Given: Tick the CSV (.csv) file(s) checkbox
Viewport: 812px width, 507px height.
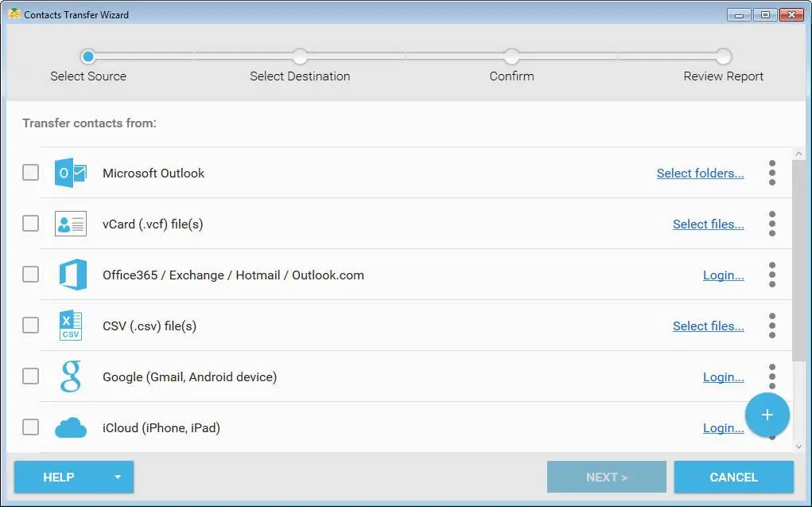Looking at the screenshot, I should (30, 325).
